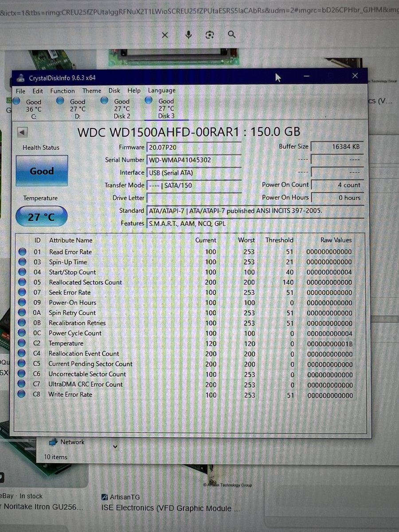This screenshot has width=399, height=532.
Task: Click the Power On Hours value
Action: pyautogui.click(x=337, y=198)
